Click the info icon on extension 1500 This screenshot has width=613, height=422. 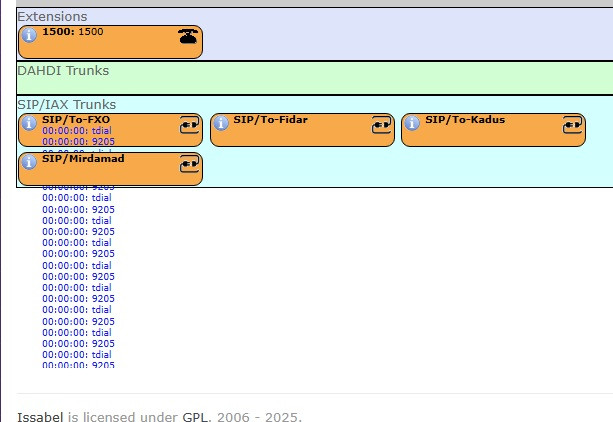[x=29, y=36]
